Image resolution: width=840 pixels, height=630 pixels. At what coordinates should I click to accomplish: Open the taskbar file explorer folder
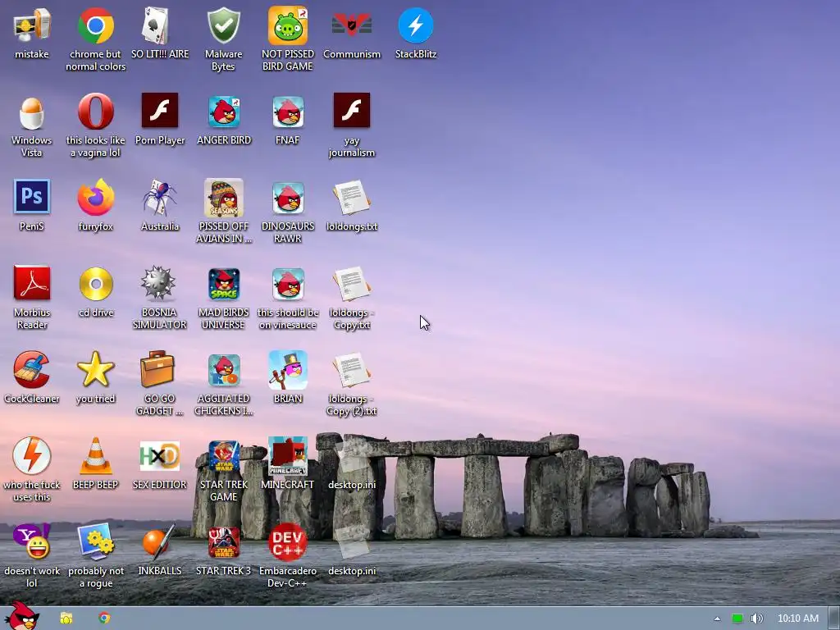pos(66,619)
